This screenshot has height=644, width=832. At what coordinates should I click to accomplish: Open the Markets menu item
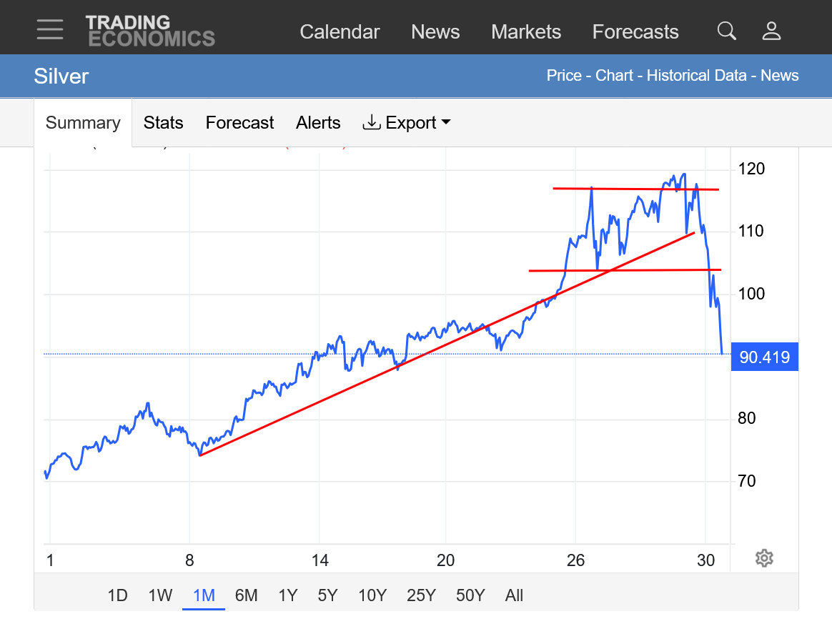(x=526, y=32)
